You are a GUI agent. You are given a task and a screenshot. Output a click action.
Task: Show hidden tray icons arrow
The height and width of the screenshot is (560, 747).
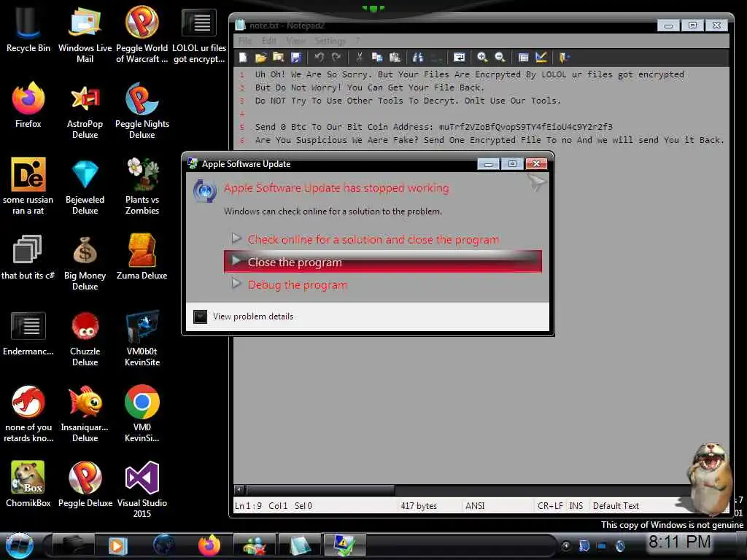565,545
